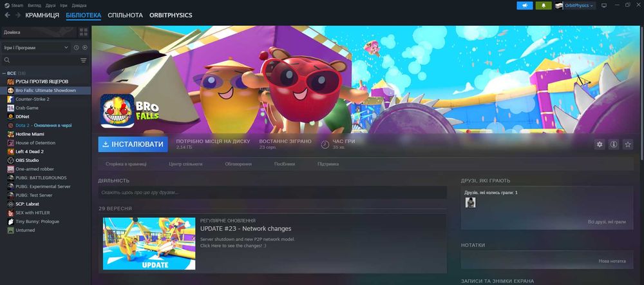This screenshot has height=285, width=644.
Task: Switch to Big Picture mode monitor icon
Action: click(604, 5)
